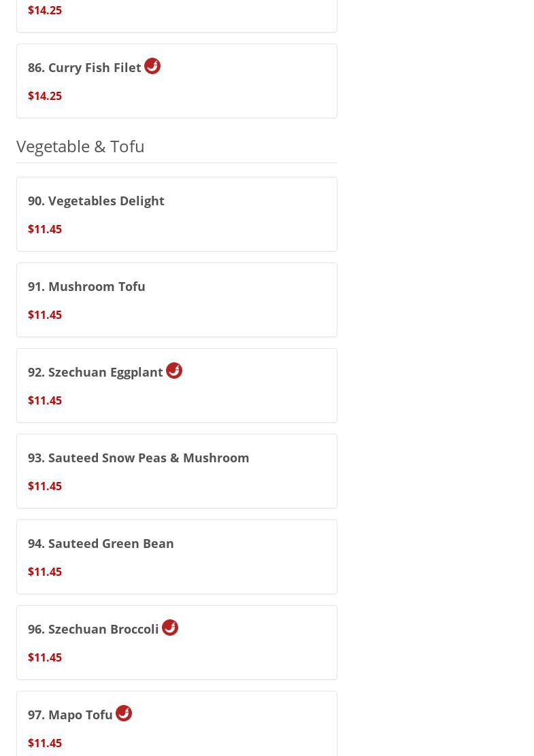Select 93. Sauteed Snow Peas & Mushroom
The image size is (534, 756).
(x=138, y=458)
